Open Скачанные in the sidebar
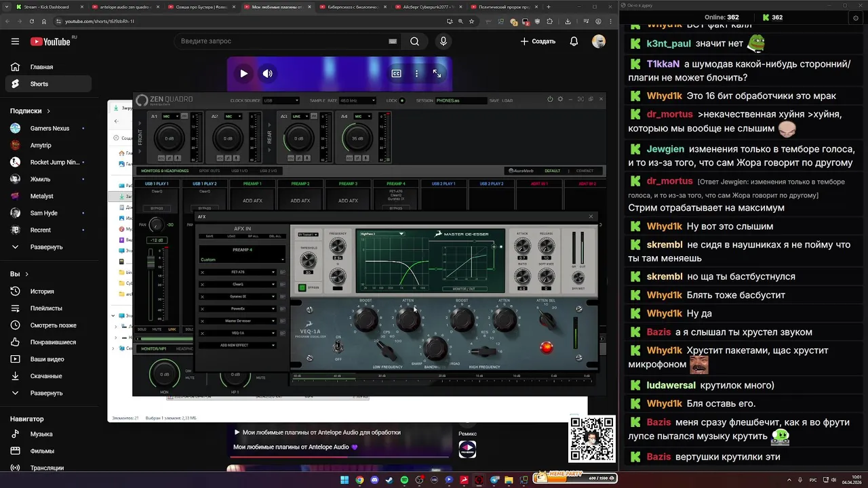 pos(47,376)
